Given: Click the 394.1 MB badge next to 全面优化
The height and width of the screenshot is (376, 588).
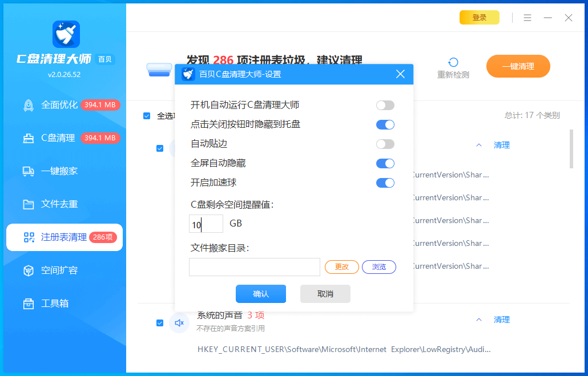Looking at the screenshot, I should click(x=100, y=105).
